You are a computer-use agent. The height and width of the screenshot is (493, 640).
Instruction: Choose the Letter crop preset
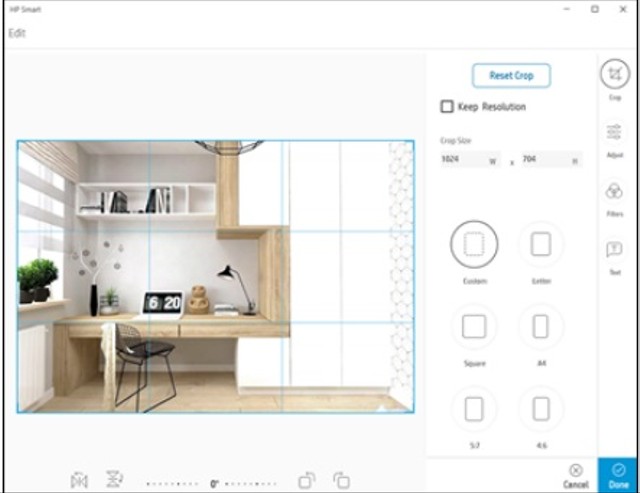(541, 244)
